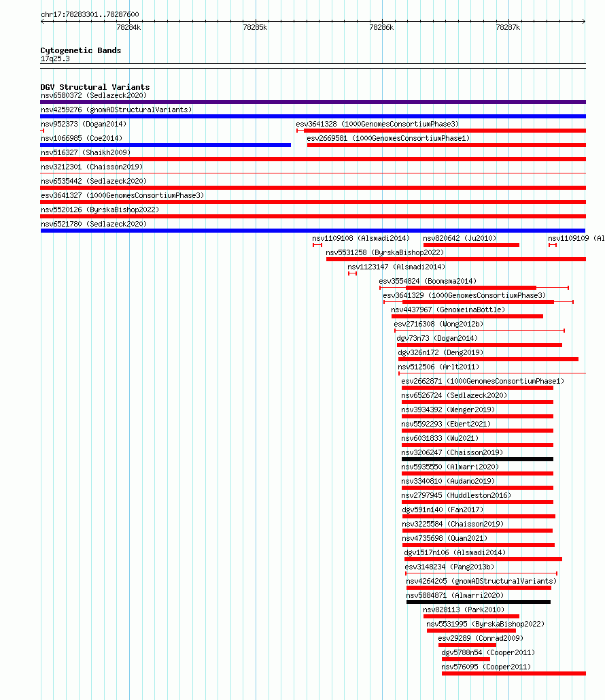Screen dimensions: 605x700
Task: Open nsv3340810 (Audano2019) variant
Action: [448, 481]
